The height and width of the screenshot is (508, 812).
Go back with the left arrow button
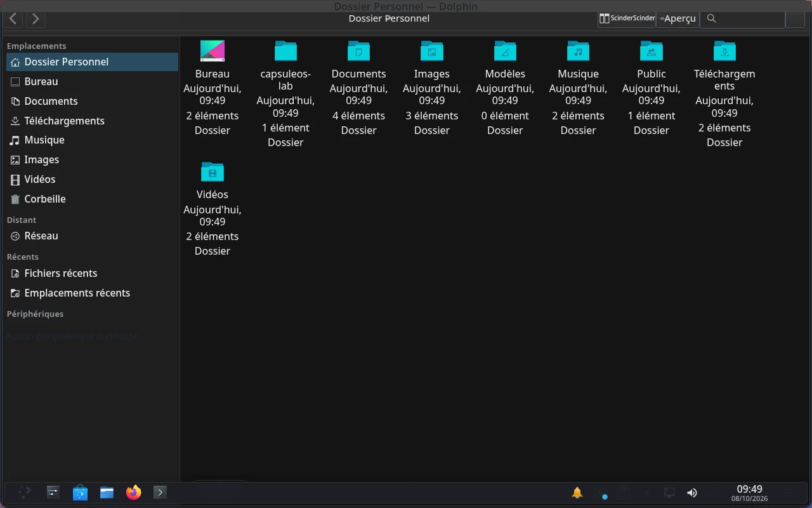pyautogui.click(x=13, y=18)
